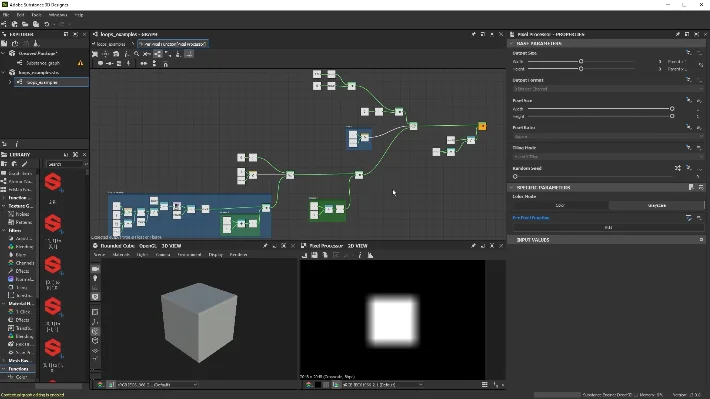Image resolution: width=710 pixels, height=399 pixels.
Task: Select the Grayscale color mode toggle
Action: 657,206
